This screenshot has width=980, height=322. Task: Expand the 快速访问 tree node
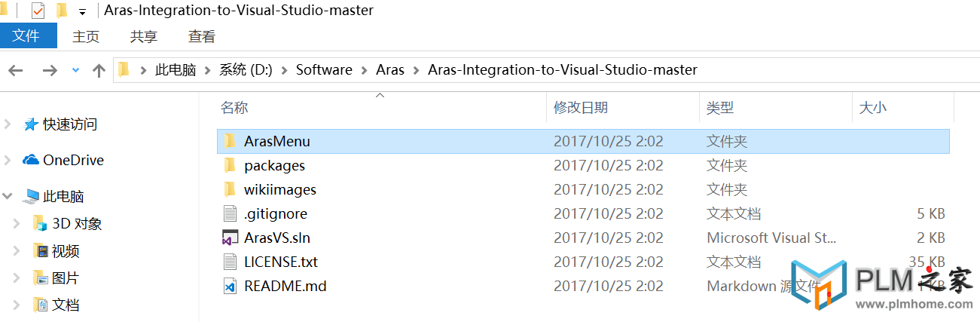8,124
